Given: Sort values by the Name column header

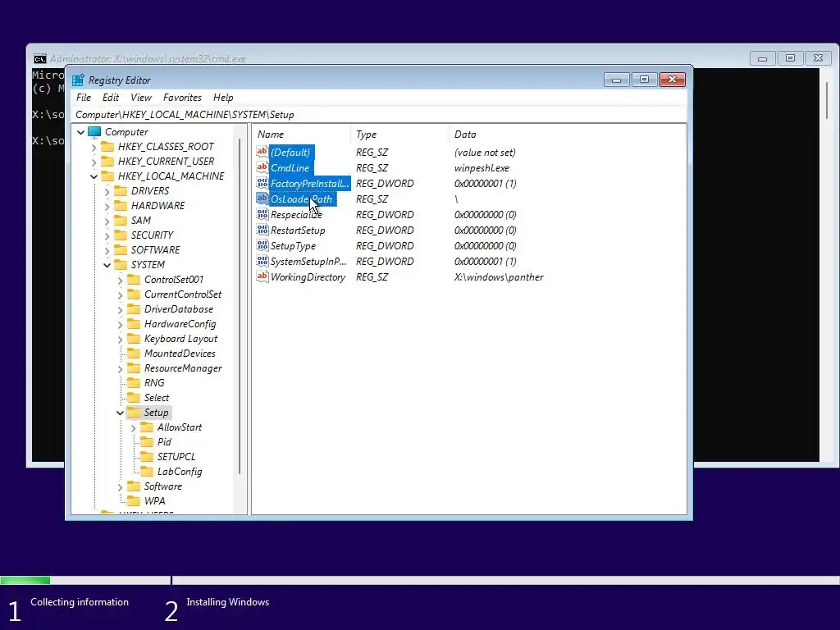Looking at the screenshot, I should 302,135.
